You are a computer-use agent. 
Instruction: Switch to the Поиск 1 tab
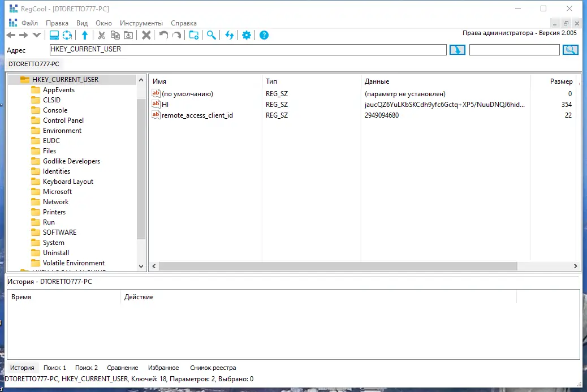point(55,368)
